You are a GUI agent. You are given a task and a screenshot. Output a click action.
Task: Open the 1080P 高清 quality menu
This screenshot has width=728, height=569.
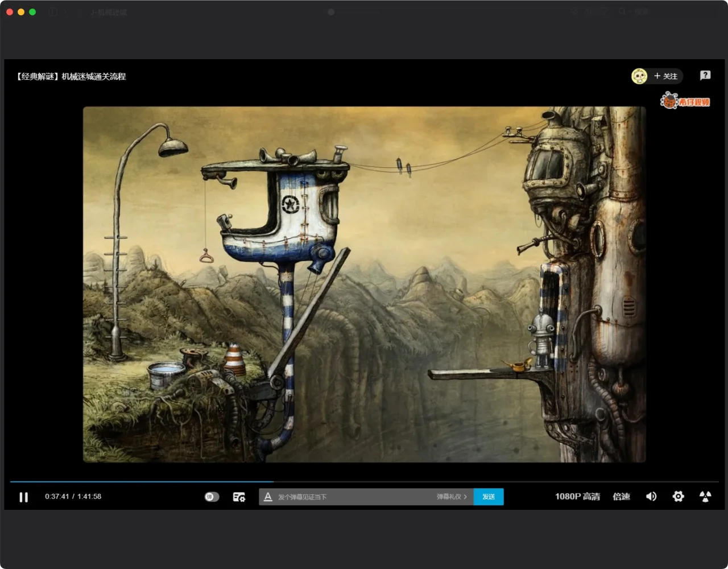point(577,497)
